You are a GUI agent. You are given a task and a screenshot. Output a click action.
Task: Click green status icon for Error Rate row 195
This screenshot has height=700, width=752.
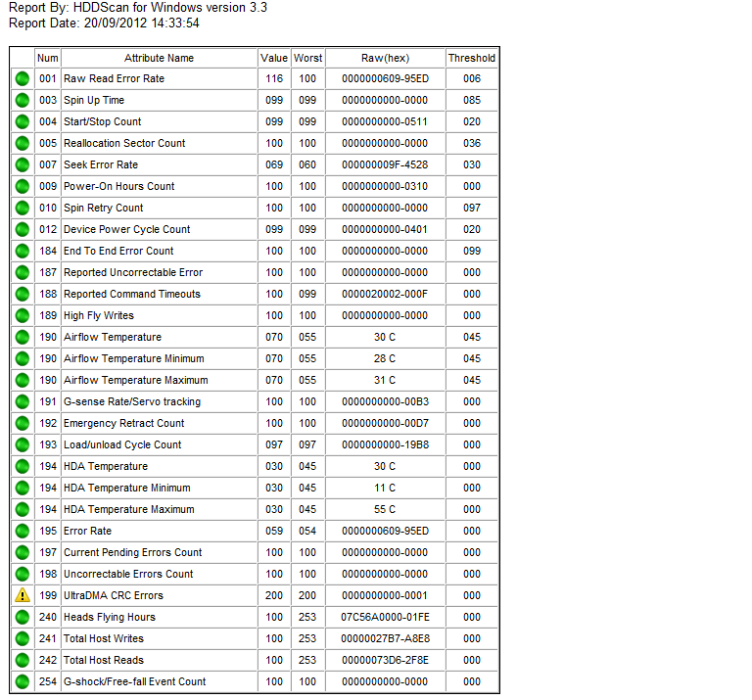click(x=23, y=531)
